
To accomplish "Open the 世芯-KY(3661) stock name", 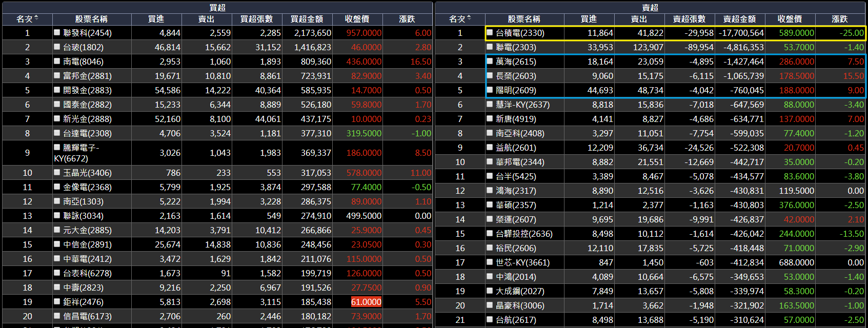I will tap(522, 262).
